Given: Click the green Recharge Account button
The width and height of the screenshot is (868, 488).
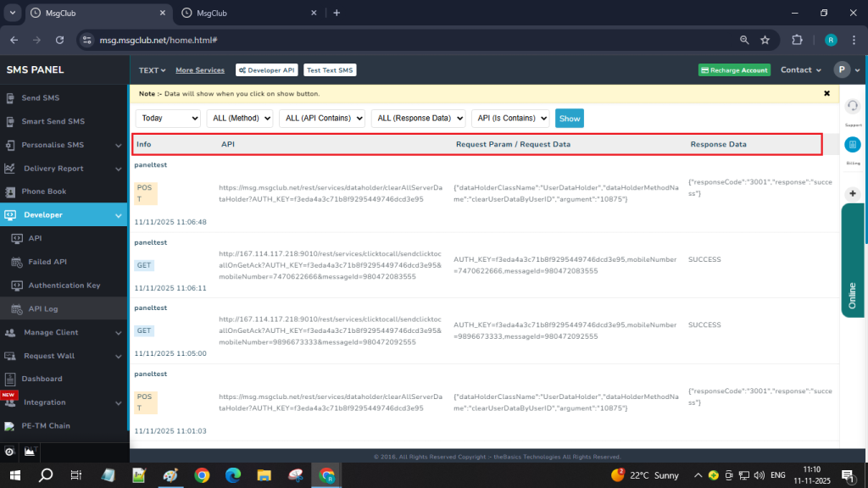Looking at the screenshot, I should (x=734, y=70).
